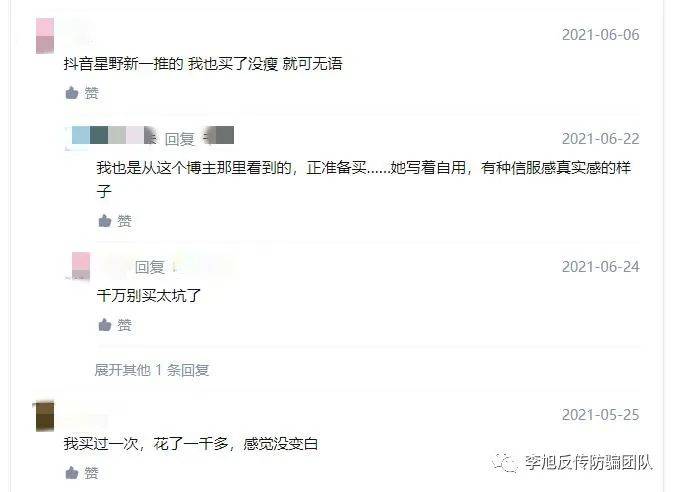Open pink avatar on the 2021-06-24 reply
Image resolution: width=674 pixels, height=492 pixels.
pos(81,266)
